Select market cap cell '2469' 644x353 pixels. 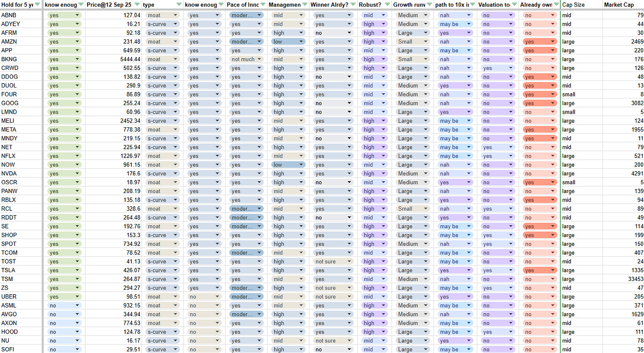point(623,42)
